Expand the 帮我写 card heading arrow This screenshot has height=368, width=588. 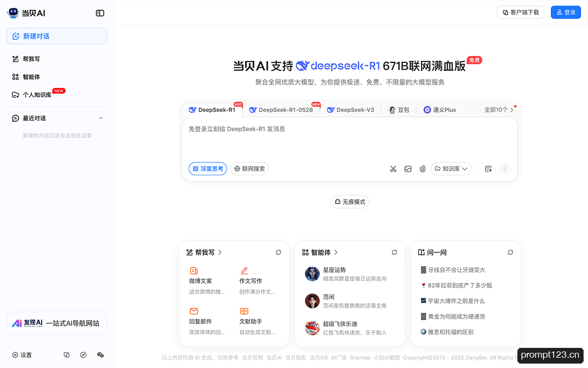tap(220, 252)
